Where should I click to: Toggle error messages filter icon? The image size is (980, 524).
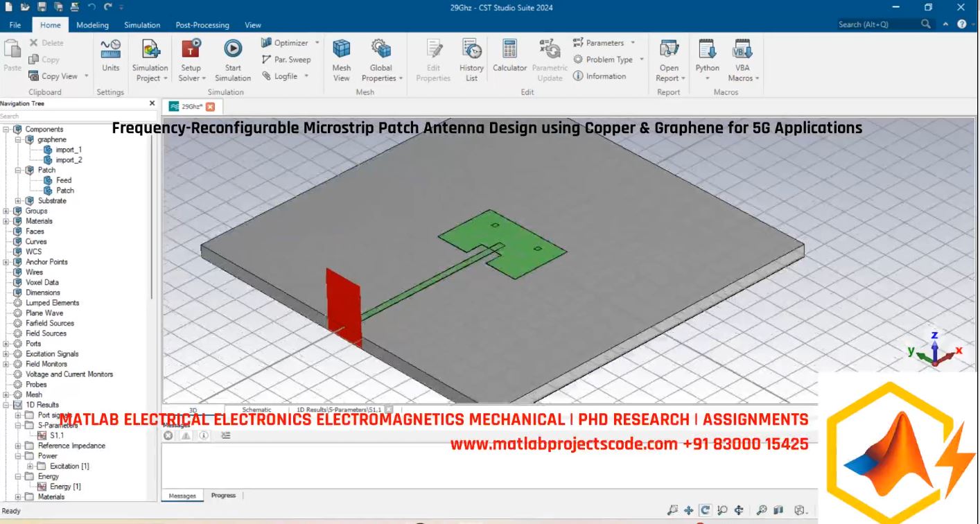(x=168, y=435)
